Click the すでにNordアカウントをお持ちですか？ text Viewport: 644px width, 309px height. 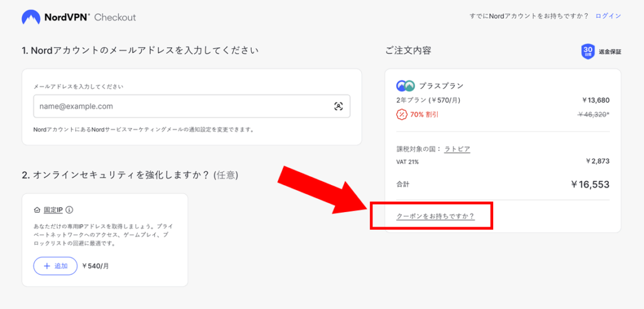[528, 16]
